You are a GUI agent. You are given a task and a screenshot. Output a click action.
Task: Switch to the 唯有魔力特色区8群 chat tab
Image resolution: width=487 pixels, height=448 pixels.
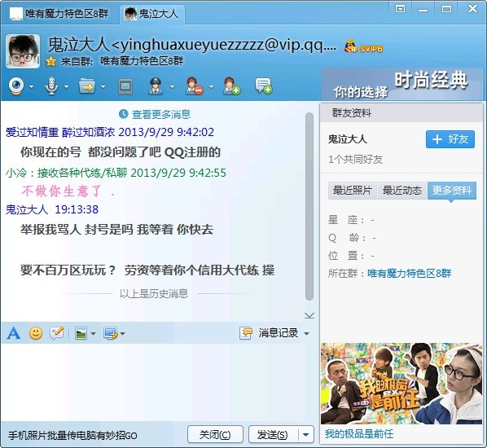tap(59, 14)
